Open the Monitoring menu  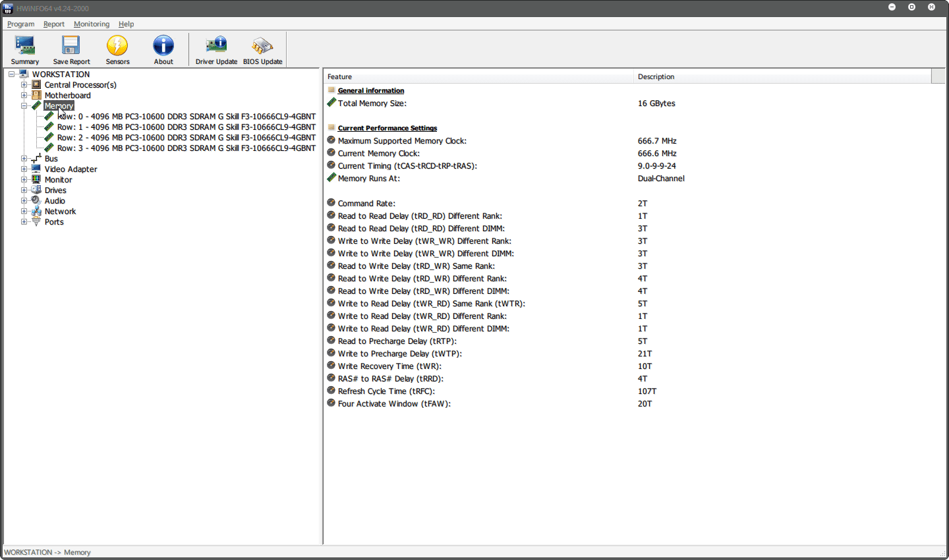point(92,24)
